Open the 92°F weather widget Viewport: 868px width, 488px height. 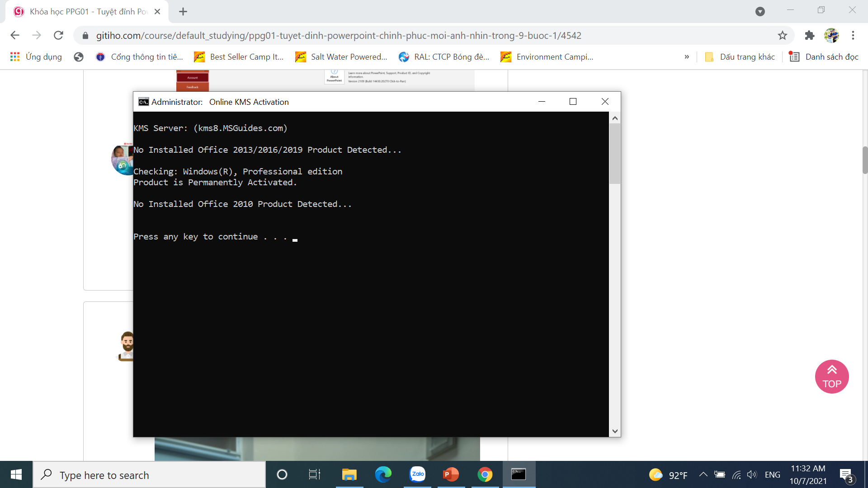[668, 475]
